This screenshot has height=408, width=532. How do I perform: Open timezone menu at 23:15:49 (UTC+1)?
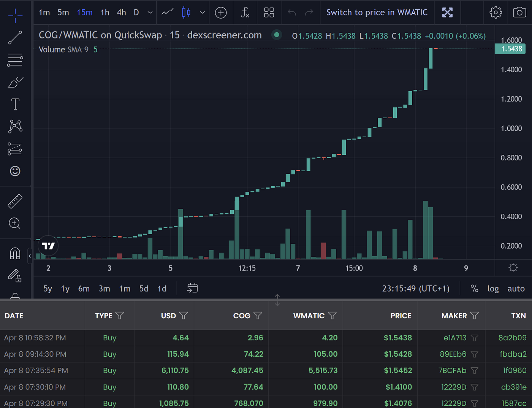click(x=416, y=289)
